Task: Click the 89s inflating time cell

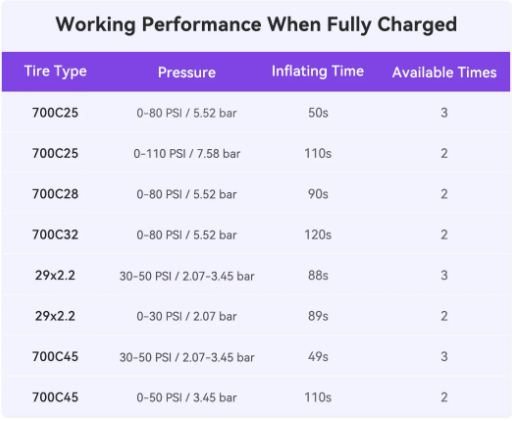Action: (x=318, y=316)
